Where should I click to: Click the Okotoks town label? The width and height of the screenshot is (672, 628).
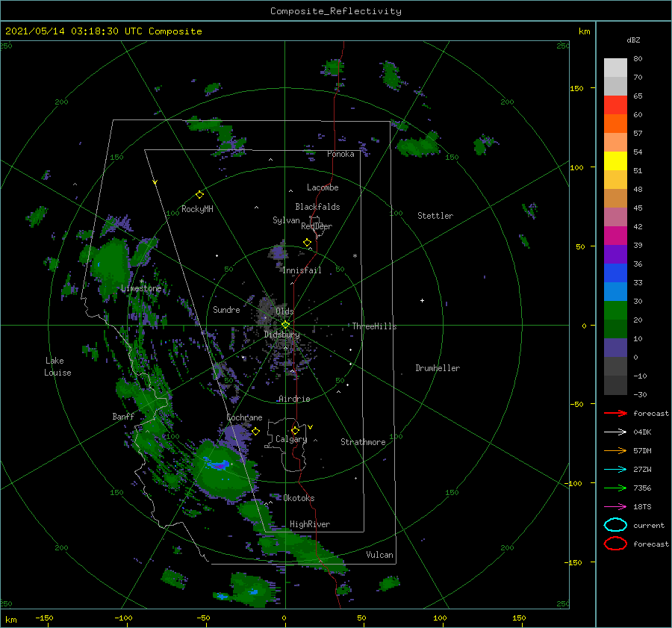point(299,498)
